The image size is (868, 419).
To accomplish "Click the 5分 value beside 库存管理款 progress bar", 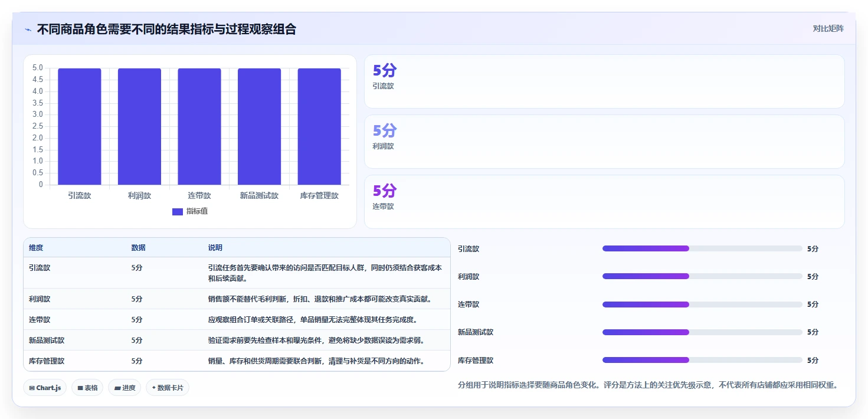I will tap(813, 361).
